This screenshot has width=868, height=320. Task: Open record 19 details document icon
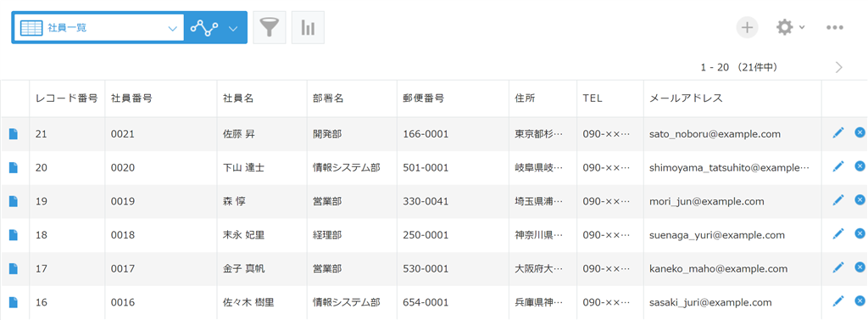tap(14, 201)
